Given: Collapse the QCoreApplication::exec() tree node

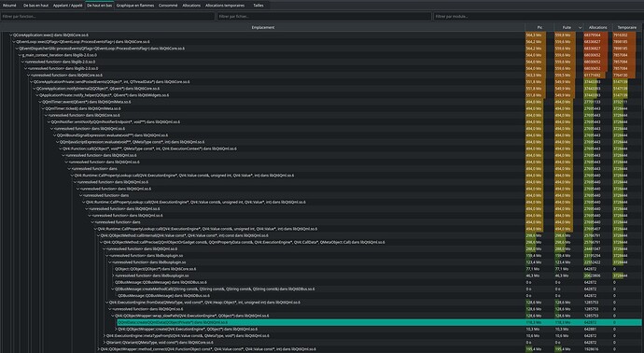Looking at the screenshot, I should coord(10,35).
